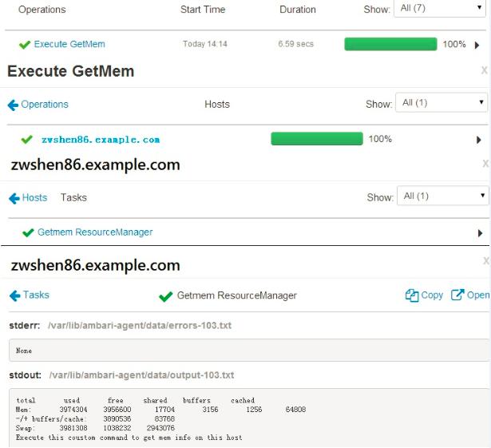
Task: Click the checkmark beside zwshen86.example.com host row
Action: [x=26, y=139]
